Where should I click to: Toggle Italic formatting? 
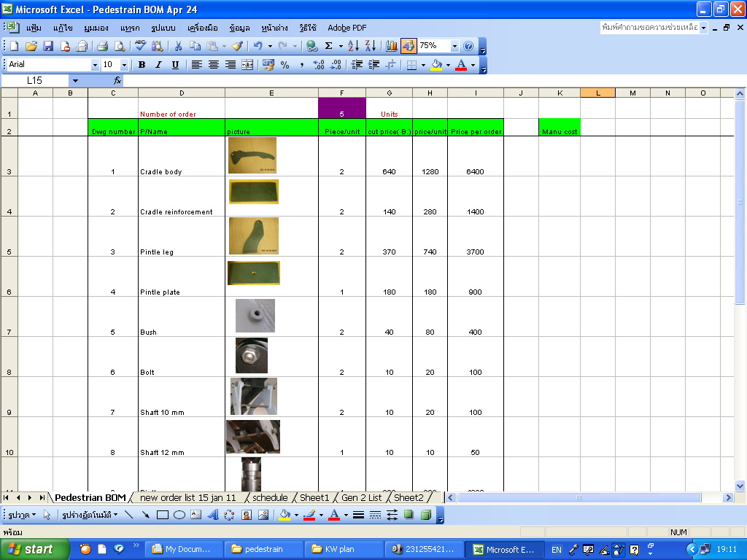pyautogui.click(x=158, y=65)
